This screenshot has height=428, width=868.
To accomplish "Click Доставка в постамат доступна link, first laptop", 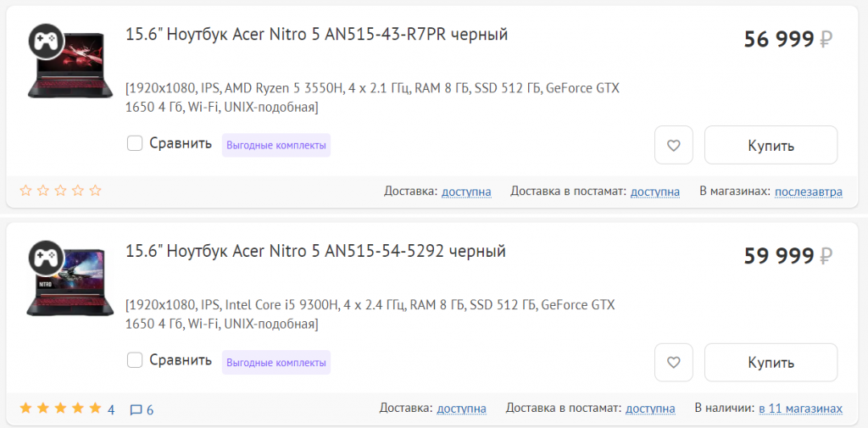I will click(654, 192).
